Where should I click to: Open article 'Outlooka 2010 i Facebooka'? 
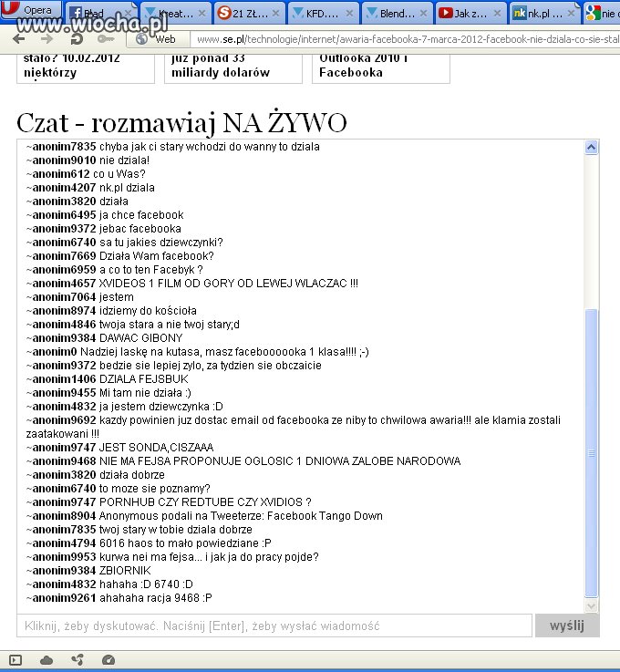[x=381, y=68]
